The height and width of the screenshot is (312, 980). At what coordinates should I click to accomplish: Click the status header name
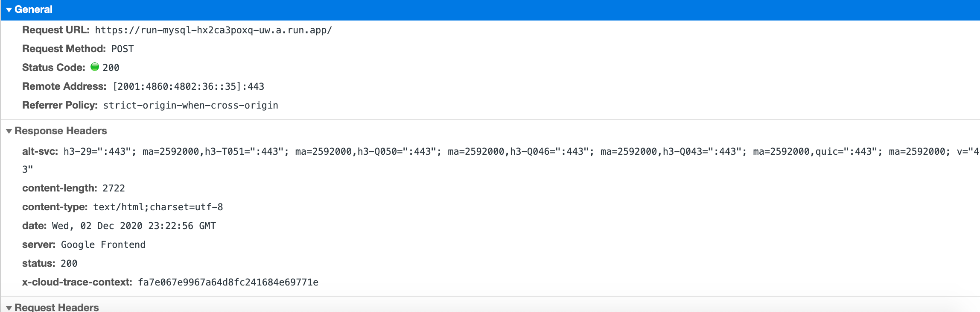(39, 263)
